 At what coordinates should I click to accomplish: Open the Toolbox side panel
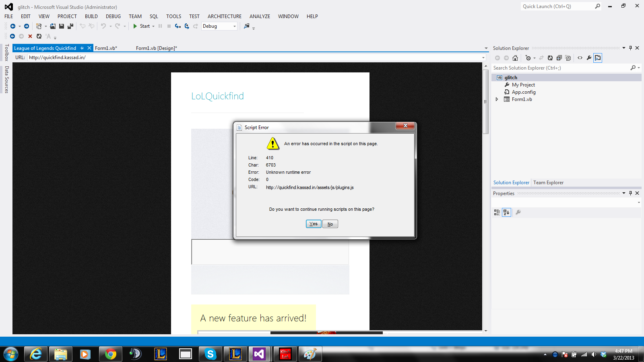pyautogui.click(x=6, y=52)
